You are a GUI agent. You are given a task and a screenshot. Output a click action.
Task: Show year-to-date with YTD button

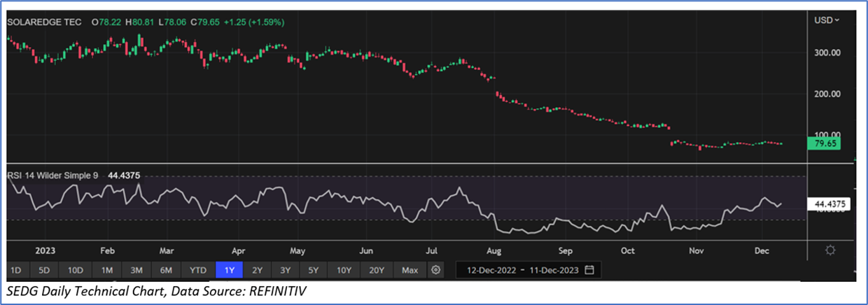pyautogui.click(x=198, y=269)
